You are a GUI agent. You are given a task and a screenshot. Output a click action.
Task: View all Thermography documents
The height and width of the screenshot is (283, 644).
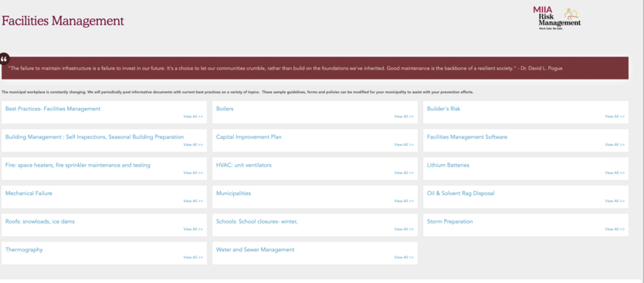pos(193,257)
